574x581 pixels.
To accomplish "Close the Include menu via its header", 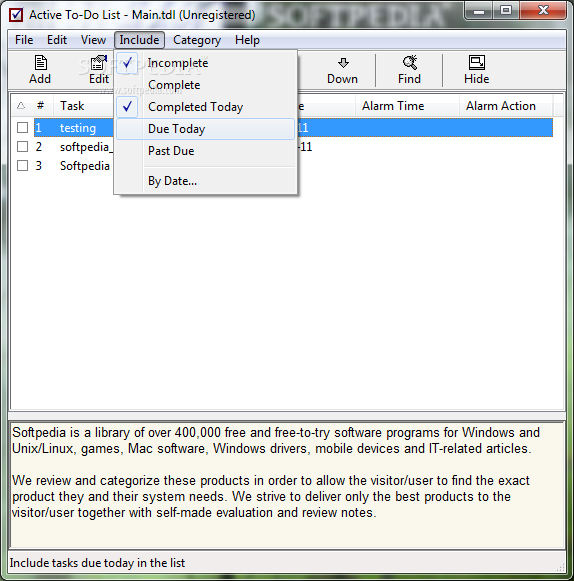I will (139, 40).
